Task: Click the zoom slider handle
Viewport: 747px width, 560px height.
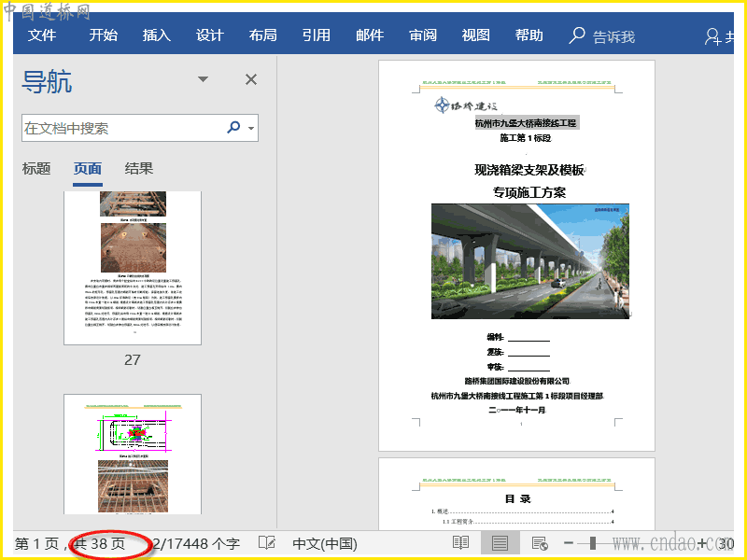Action: (x=593, y=543)
